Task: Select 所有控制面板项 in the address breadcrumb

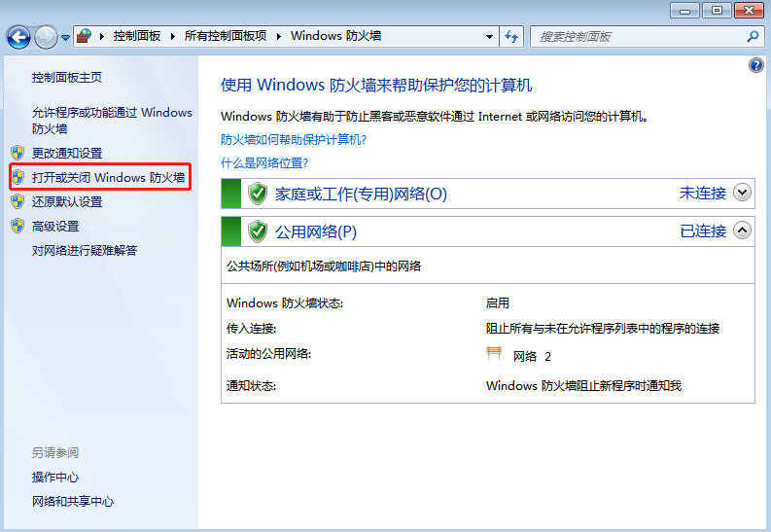Action: [226, 36]
